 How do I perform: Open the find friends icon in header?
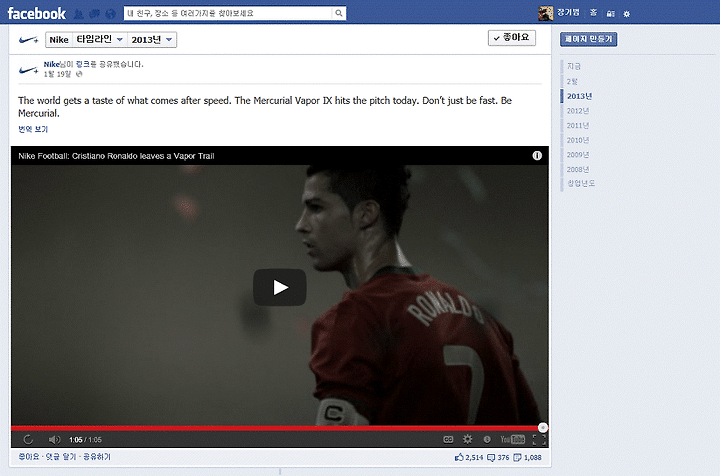(610, 14)
